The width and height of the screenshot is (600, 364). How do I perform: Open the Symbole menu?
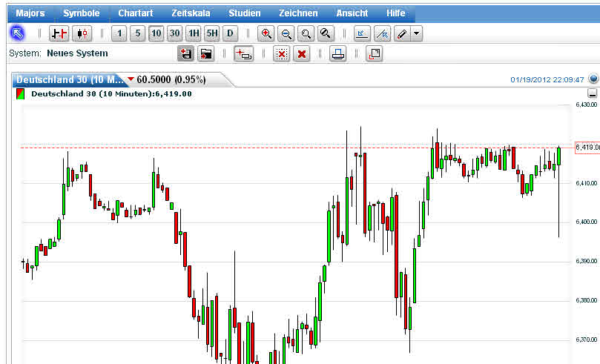[x=81, y=13]
